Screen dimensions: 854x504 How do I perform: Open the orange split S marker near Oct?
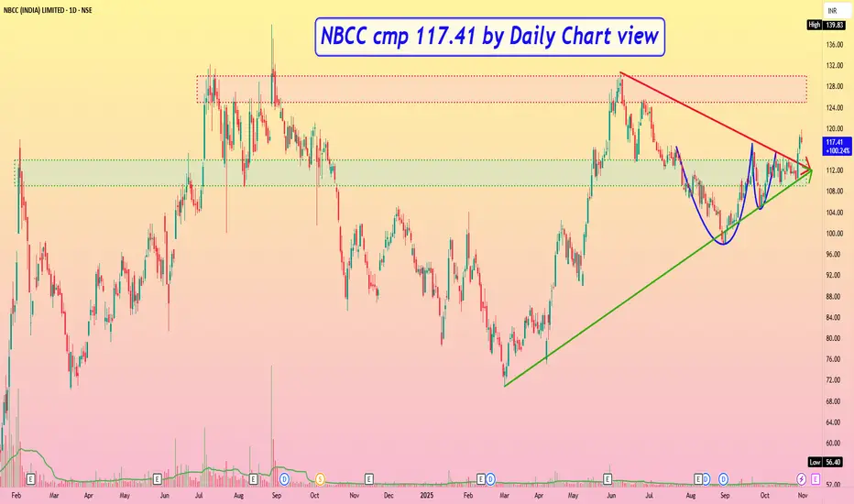click(321, 479)
